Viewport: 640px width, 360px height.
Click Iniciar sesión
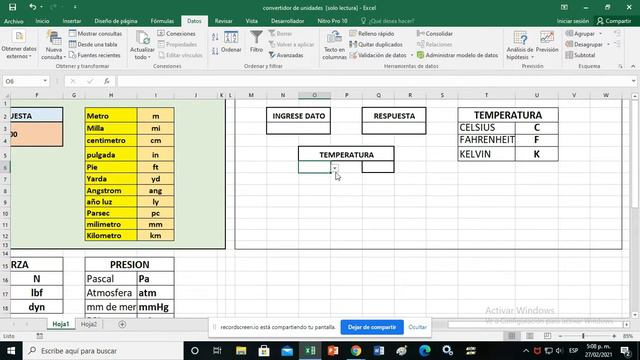[x=573, y=21]
